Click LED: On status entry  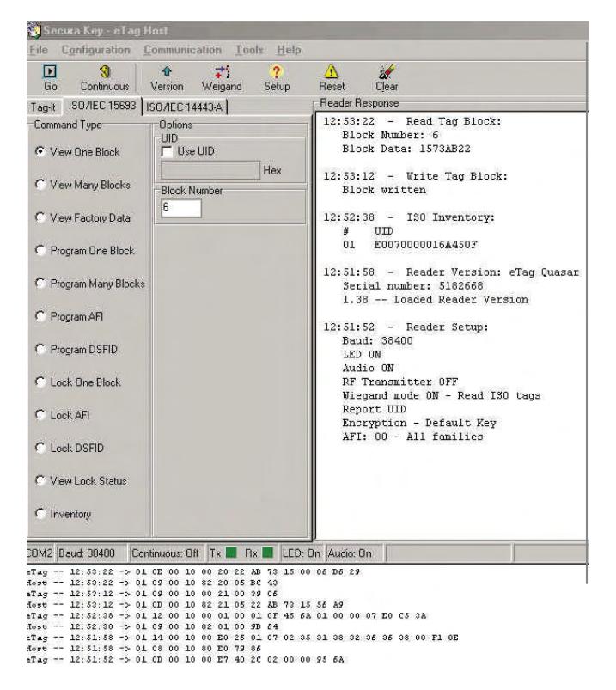click(x=302, y=553)
